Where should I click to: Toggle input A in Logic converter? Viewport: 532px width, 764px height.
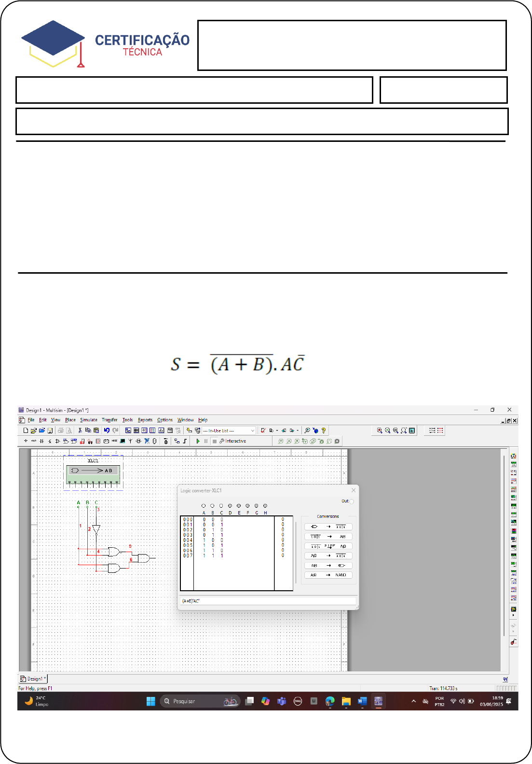[204, 506]
